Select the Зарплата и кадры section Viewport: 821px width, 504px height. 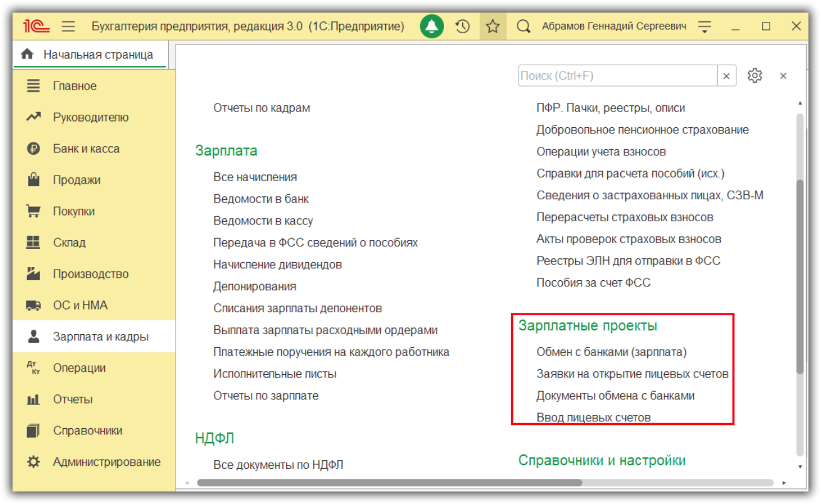94,337
